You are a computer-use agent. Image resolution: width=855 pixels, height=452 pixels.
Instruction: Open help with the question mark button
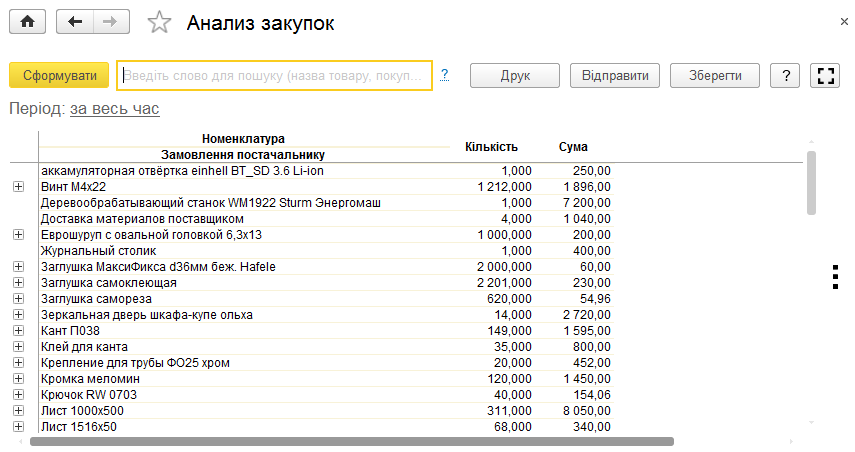785,75
